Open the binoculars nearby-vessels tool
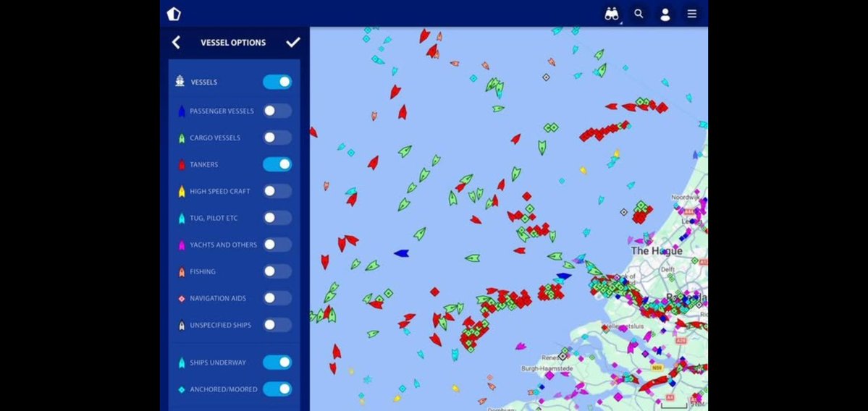Viewport: 868px width, 411px height. 612,14
